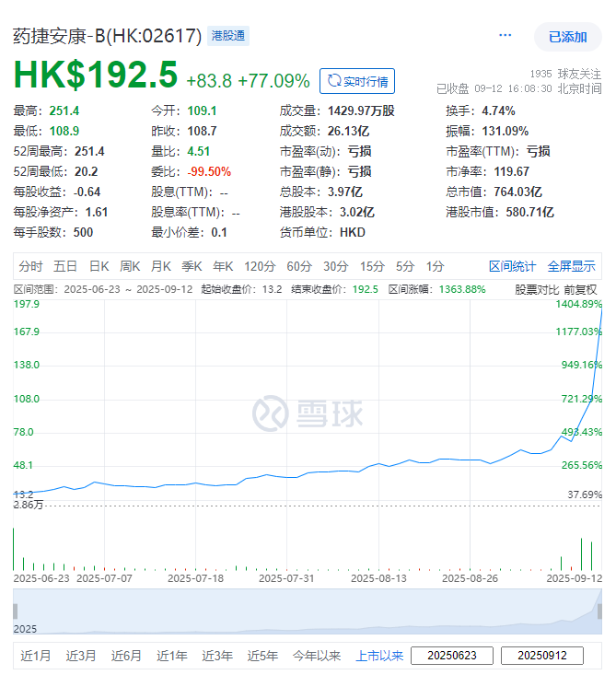Switch to 分时 chart tab

(30, 266)
